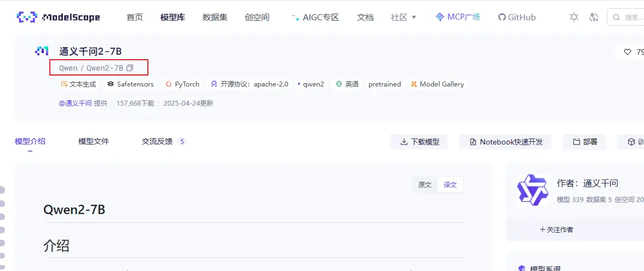Select the Model Gallery tag

click(x=438, y=84)
